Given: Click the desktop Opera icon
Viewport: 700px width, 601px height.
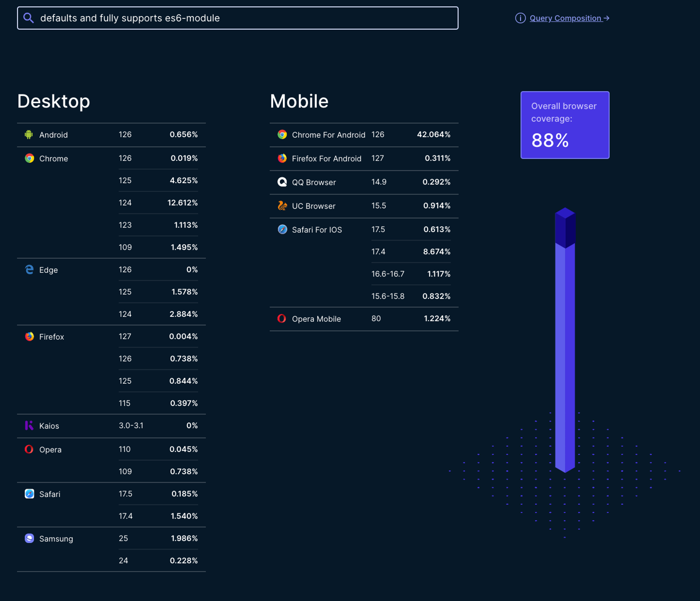Looking at the screenshot, I should point(29,449).
